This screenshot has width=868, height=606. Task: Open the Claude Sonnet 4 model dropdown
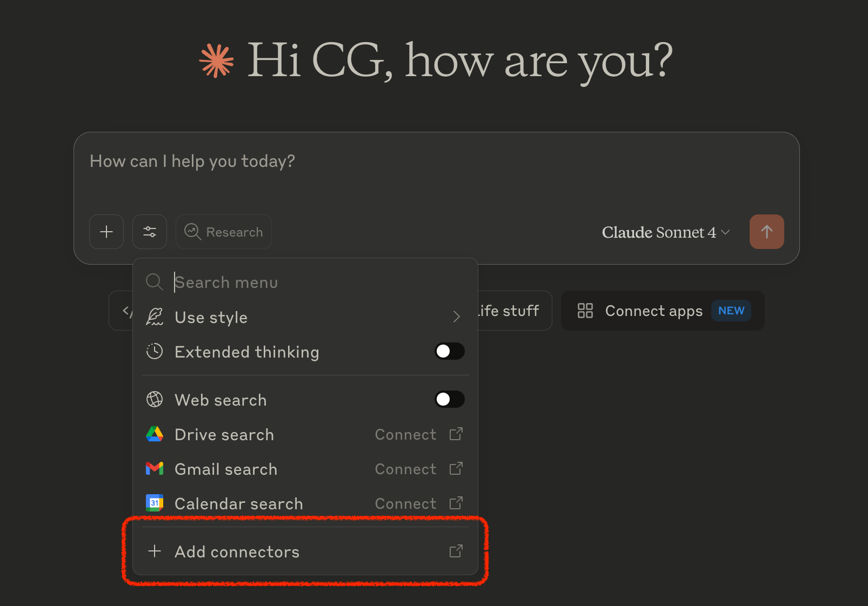(666, 232)
